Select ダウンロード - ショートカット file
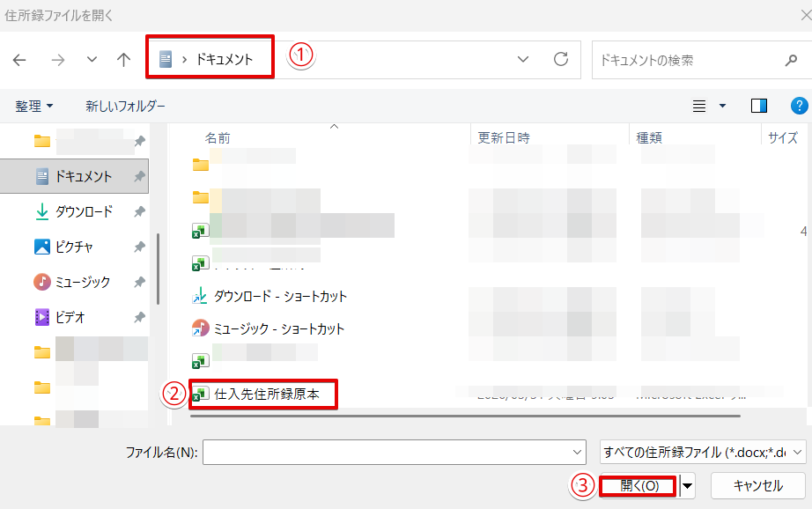 click(x=280, y=296)
